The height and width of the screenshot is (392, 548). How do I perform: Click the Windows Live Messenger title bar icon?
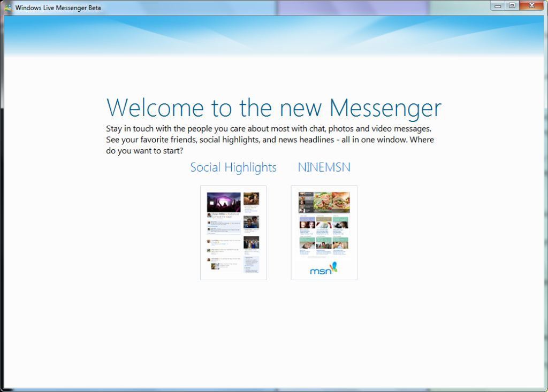[x=7, y=7]
